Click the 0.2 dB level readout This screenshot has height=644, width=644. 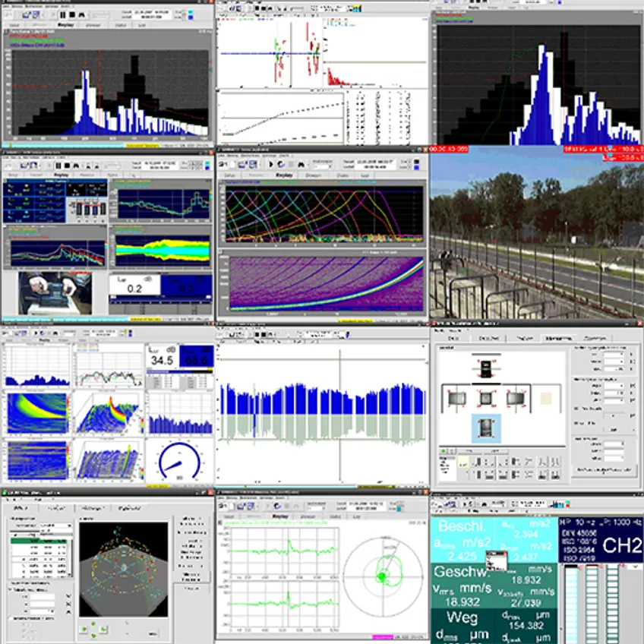(134, 285)
